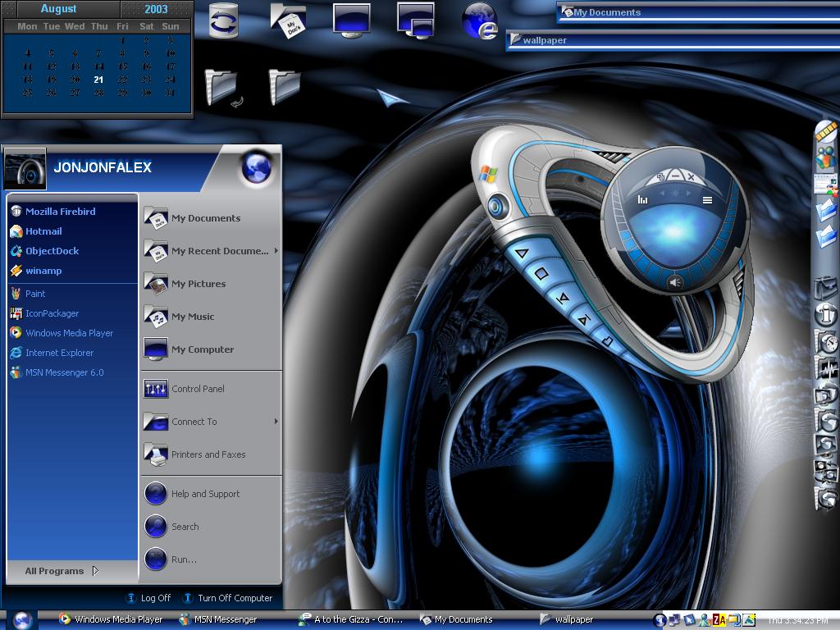Open the Recycle Bin desktop icon

223,21
